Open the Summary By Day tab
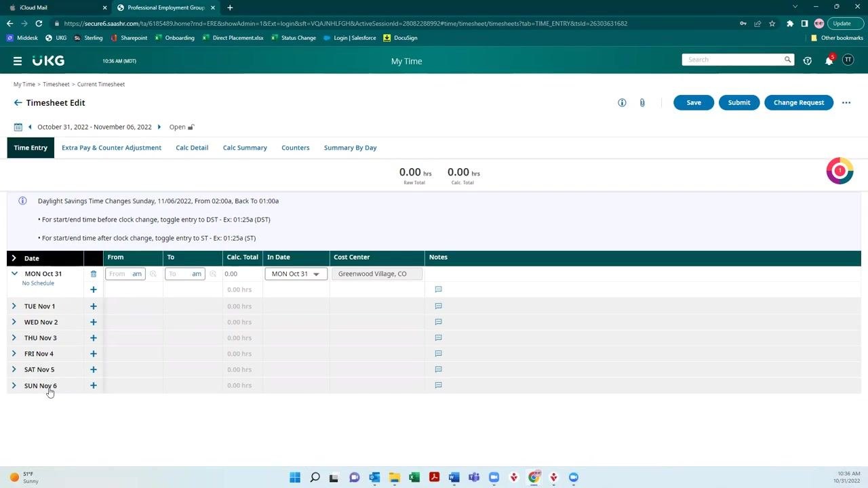Screen dimensions: 868x488 tap(350, 148)
